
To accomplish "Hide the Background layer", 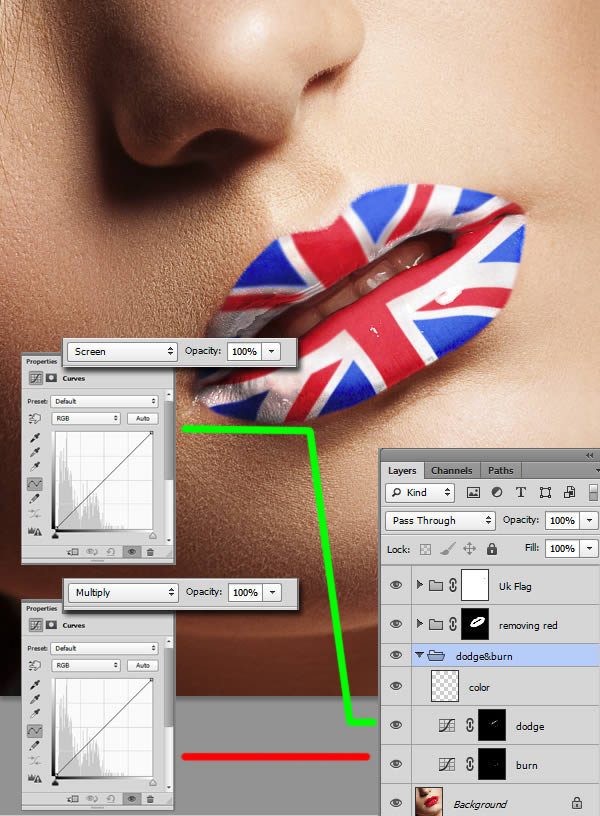I will point(397,802).
